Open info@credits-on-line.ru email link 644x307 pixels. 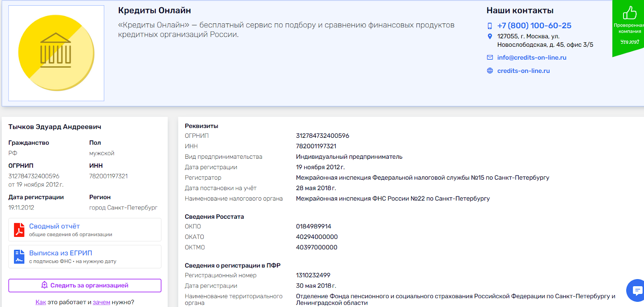[532, 58]
